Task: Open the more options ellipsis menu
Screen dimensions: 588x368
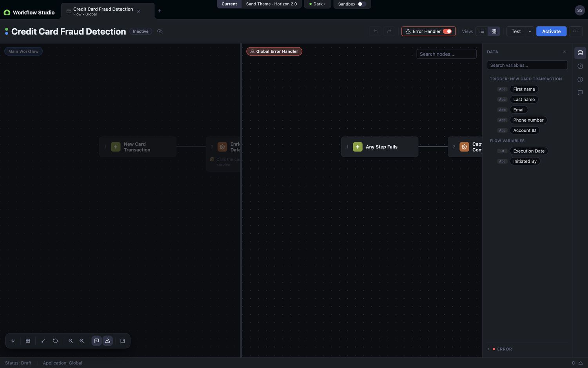Action: (x=575, y=31)
